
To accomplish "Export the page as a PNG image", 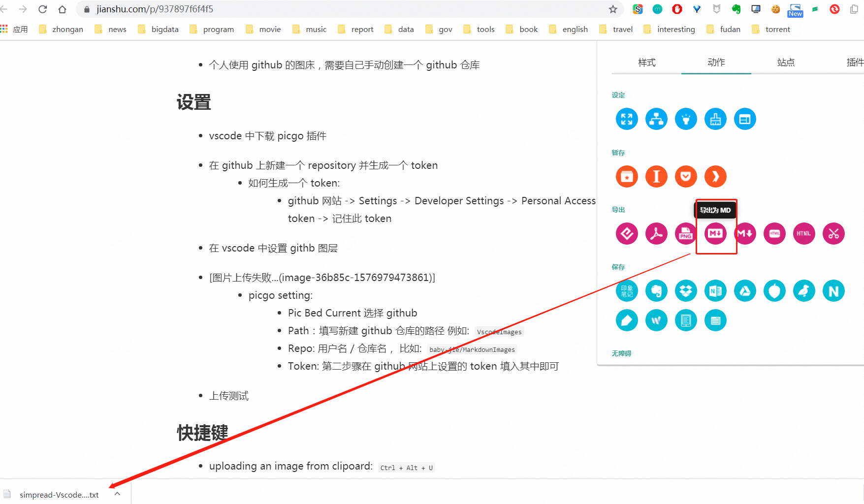I will [686, 233].
